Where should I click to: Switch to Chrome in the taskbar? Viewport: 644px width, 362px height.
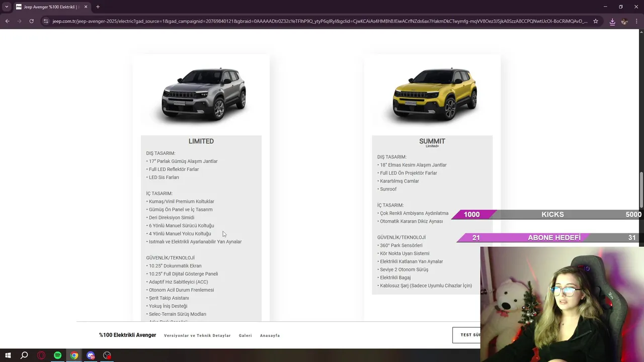[x=74, y=355]
